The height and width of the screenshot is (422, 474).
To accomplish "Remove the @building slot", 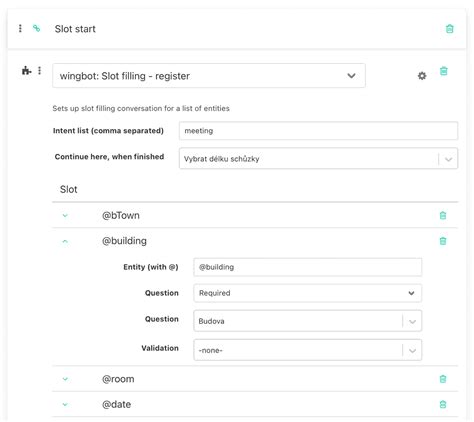I will [443, 241].
